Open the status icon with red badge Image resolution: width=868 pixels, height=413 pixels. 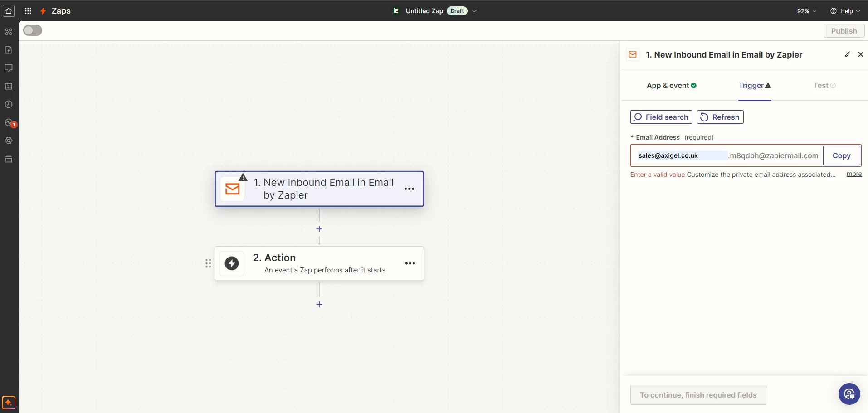tap(10, 123)
